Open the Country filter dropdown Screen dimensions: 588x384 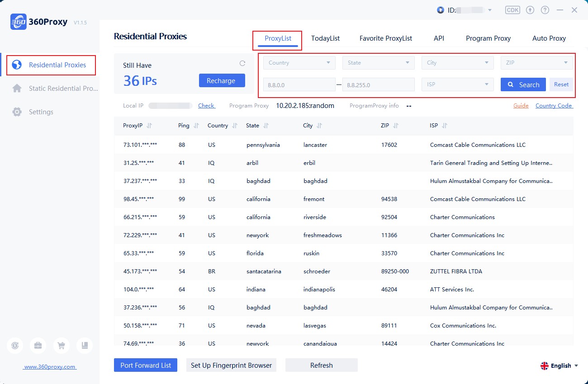point(299,63)
